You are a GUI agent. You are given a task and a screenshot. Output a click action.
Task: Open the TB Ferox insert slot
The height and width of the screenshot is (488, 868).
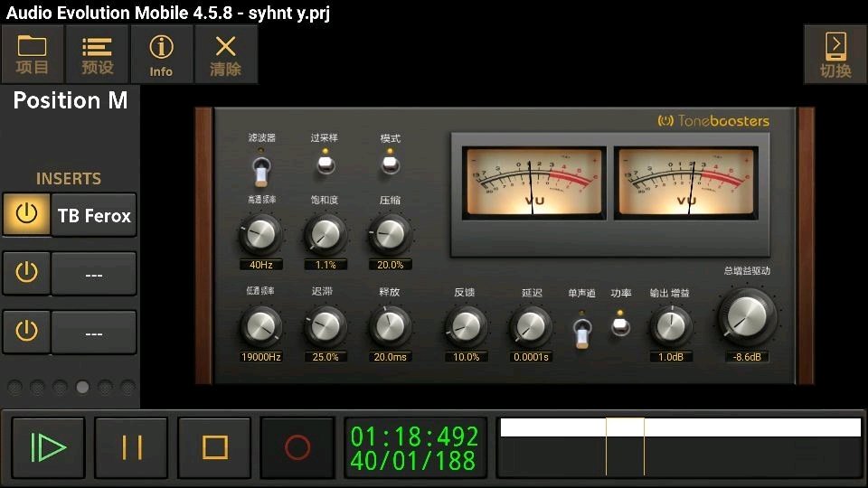point(94,215)
